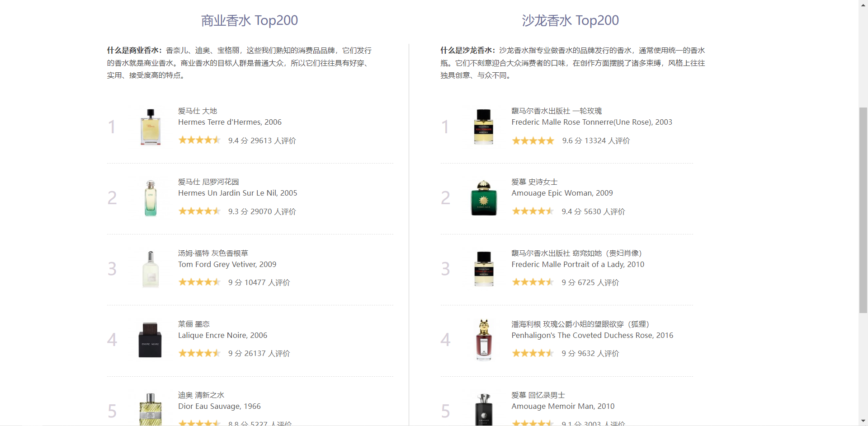Image resolution: width=868 pixels, height=426 pixels.
Task: Click the 9.6 分 13324 人评价 score
Action: pos(596,141)
